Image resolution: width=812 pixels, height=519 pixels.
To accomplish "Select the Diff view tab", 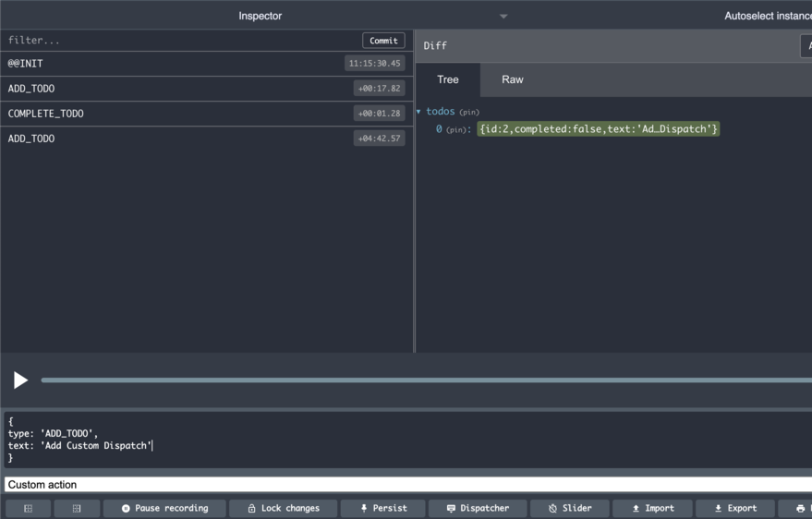I will pos(435,45).
